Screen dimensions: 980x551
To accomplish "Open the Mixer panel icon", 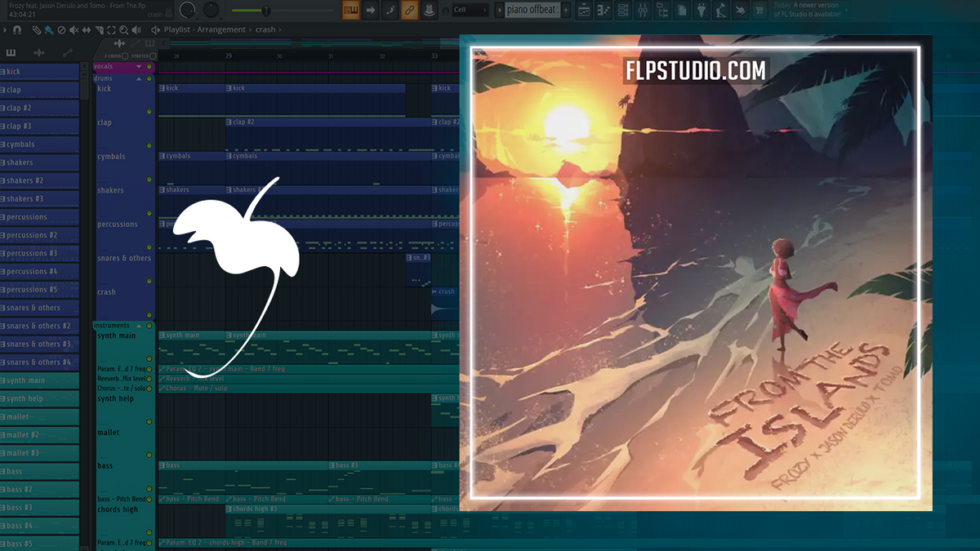I will 643,10.
